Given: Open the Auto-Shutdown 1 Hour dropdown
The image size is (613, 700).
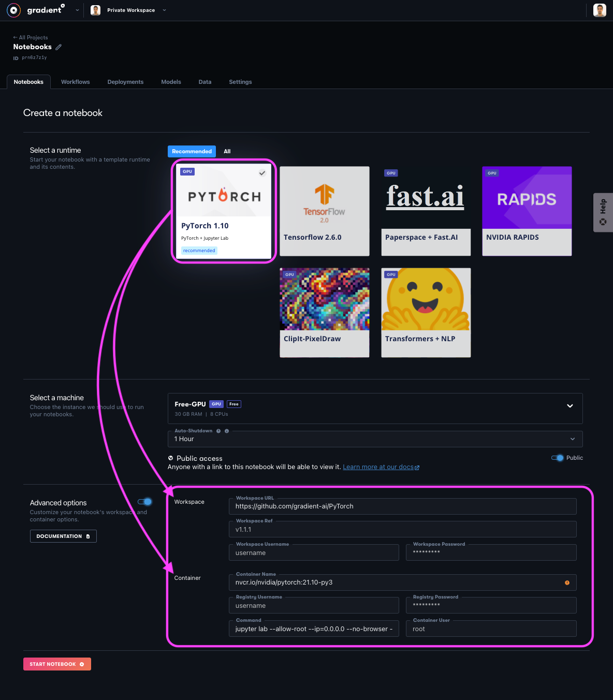Looking at the screenshot, I should 375,439.
